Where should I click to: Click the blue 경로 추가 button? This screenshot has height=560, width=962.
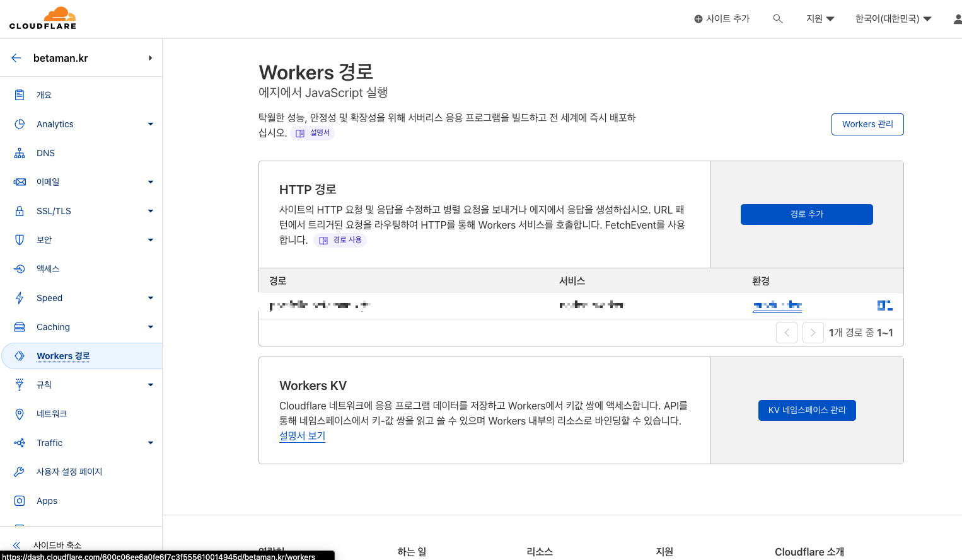click(807, 214)
